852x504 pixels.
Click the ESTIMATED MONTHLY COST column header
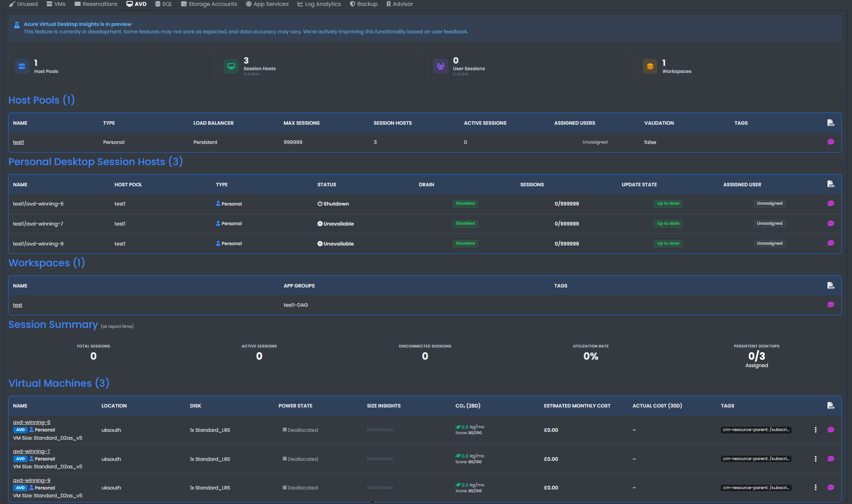click(x=577, y=406)
